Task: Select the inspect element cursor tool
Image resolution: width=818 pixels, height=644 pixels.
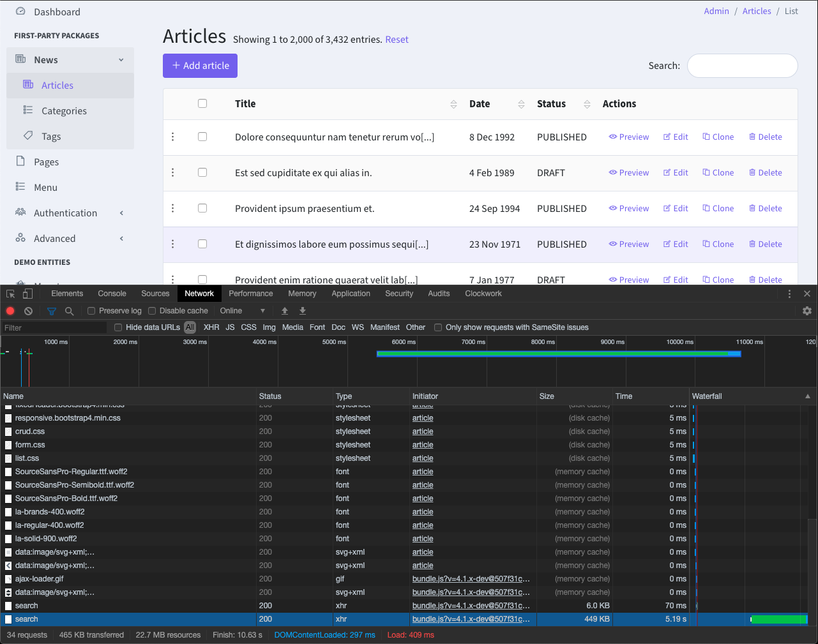Action: (x=9, y=293)
